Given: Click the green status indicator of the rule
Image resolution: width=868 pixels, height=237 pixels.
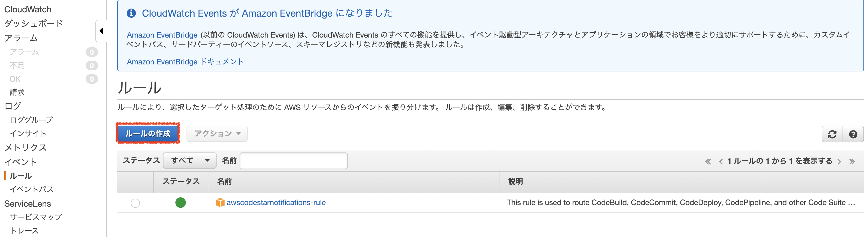Looking at the screenshot, I should pyautogui.click(x=181, y=203).
